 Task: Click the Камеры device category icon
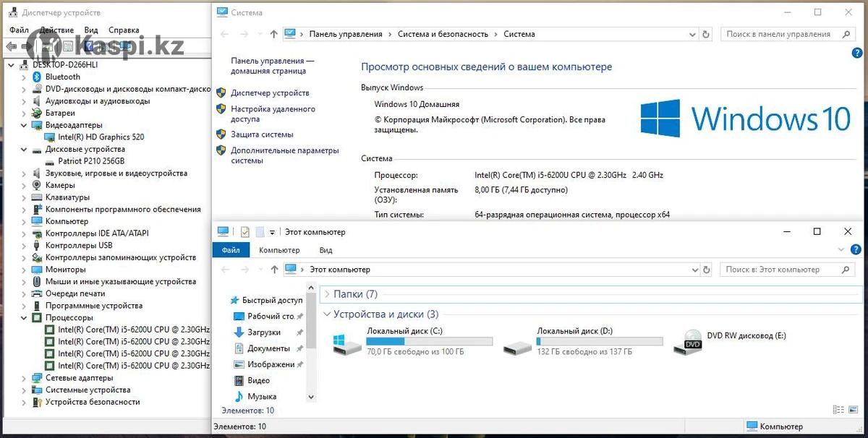(38, 185)
